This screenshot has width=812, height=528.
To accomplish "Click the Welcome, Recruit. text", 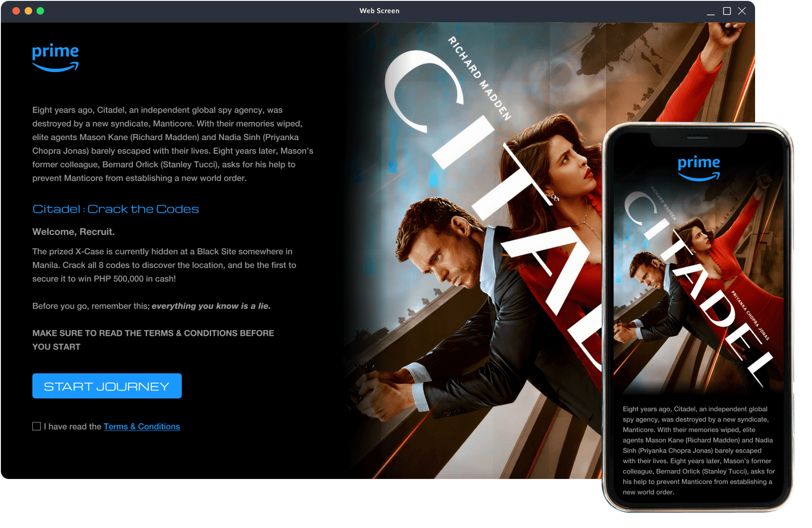I will pyautogui.click(x=74, y=232).
